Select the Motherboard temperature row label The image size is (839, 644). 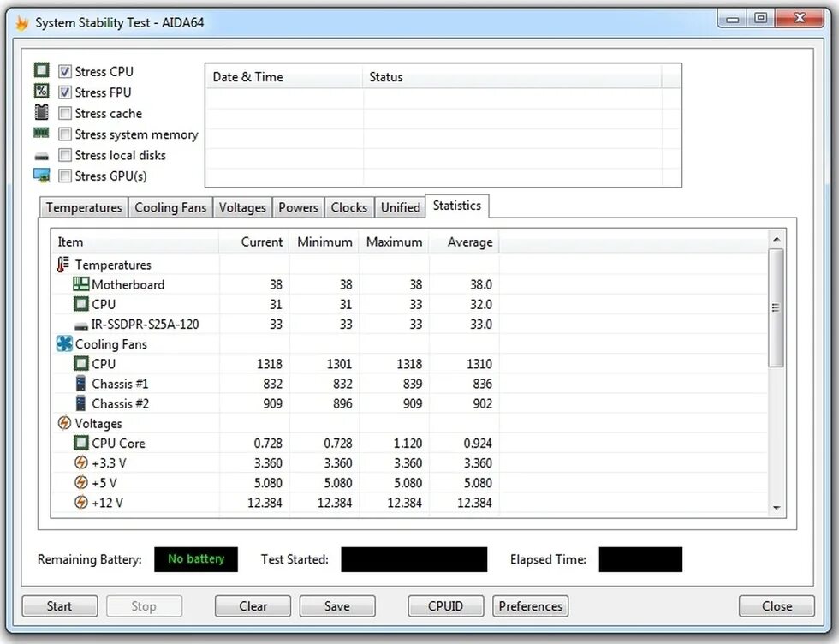tap(128, 284)
